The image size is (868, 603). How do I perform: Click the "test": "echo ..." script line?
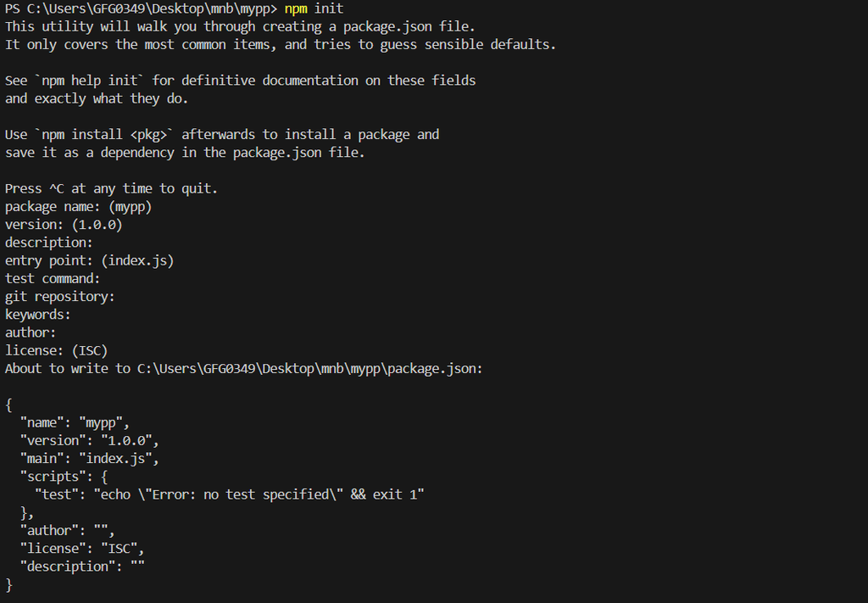(229, 494)
